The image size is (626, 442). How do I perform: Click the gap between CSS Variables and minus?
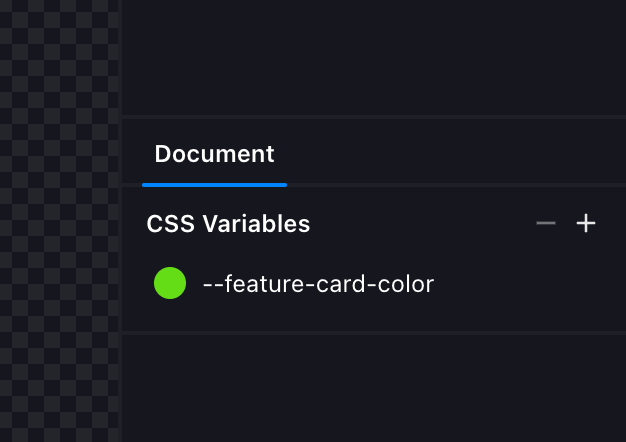(420, 224)
